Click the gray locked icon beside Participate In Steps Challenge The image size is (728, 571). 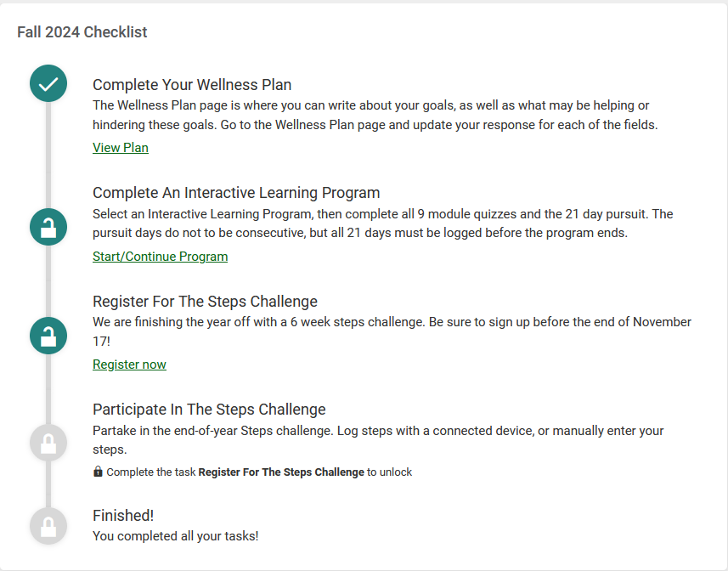(48, 443)
